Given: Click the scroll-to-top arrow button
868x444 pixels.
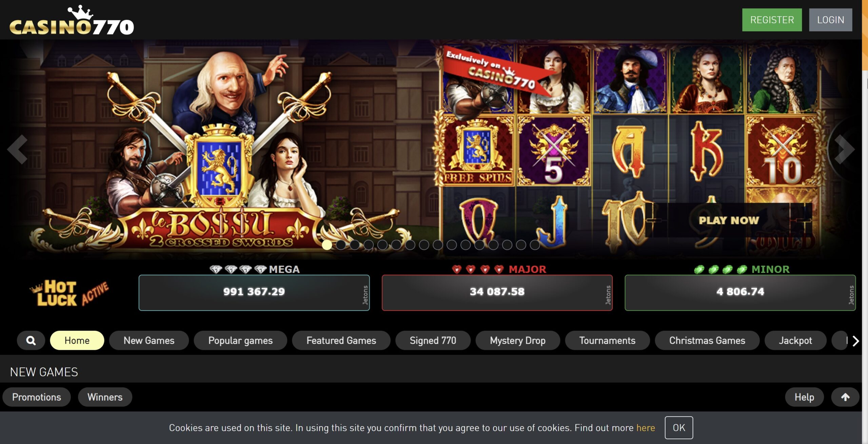Looking at the screenshot, I should [x=845, y=397].
